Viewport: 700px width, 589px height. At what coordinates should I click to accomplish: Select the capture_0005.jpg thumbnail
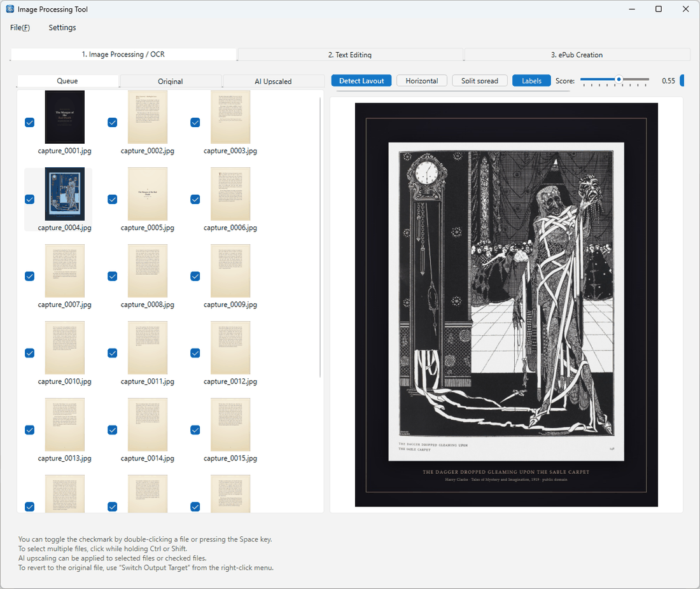pyautogui.click(x=148, y=194)
